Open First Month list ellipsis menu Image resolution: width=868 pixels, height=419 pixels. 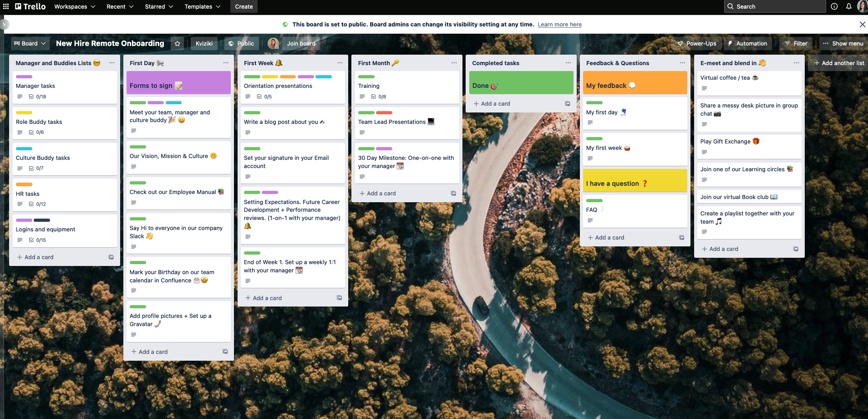click(454, 63)
